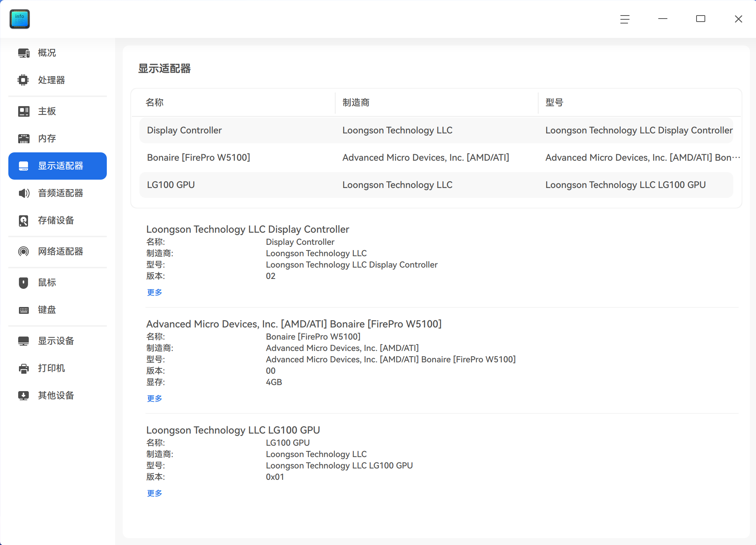Click the app info logo icon
The height and width of the screenshot is (545, 756).
click(x=19, y=19)
